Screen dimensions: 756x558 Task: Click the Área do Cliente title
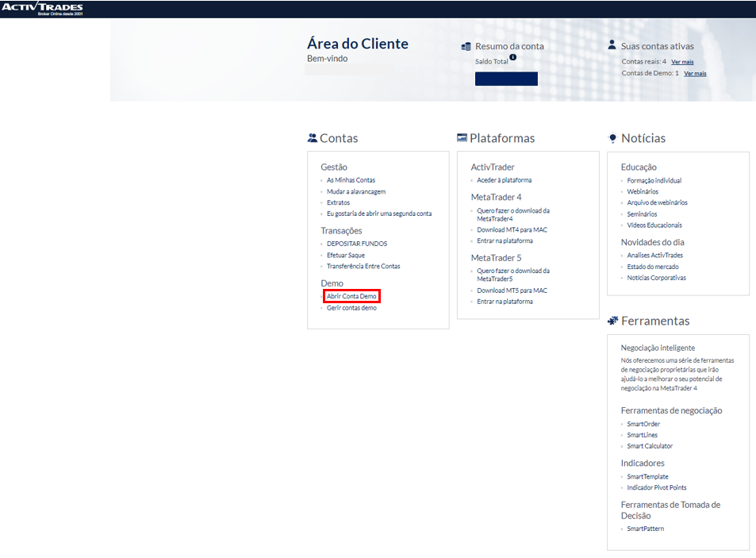click(358, 44)
